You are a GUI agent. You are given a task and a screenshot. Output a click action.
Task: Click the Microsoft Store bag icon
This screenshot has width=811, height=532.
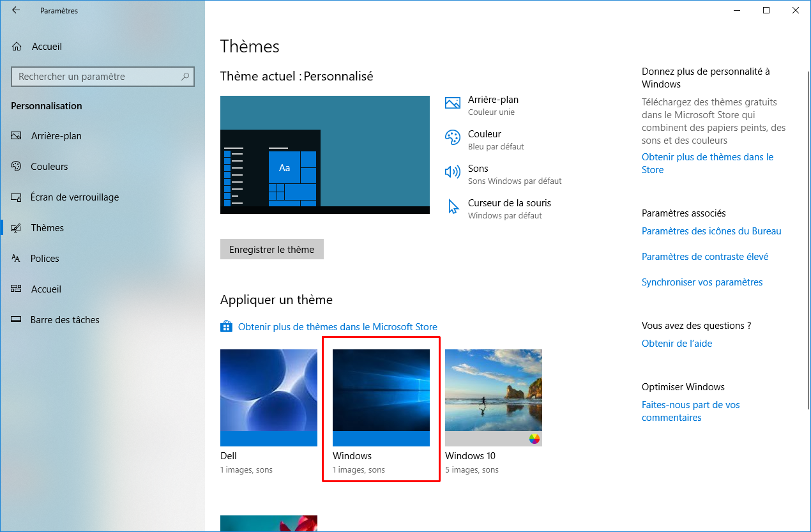(226, 327)
